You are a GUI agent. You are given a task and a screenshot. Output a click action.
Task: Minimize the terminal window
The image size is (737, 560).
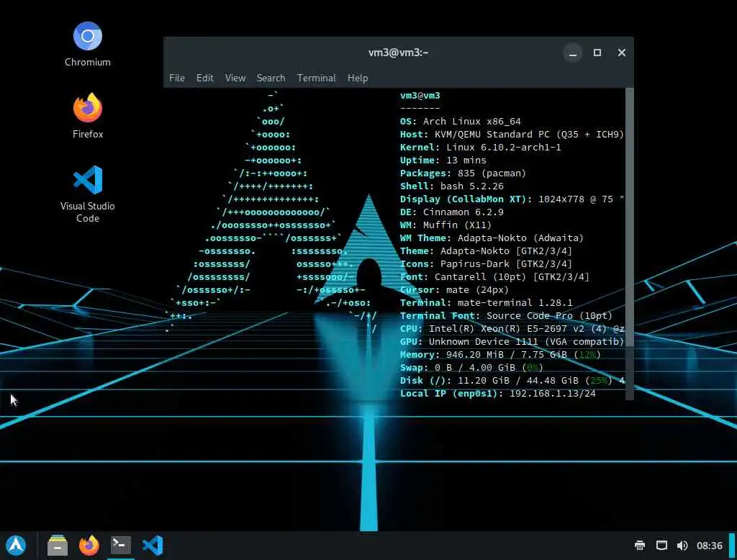572,53
